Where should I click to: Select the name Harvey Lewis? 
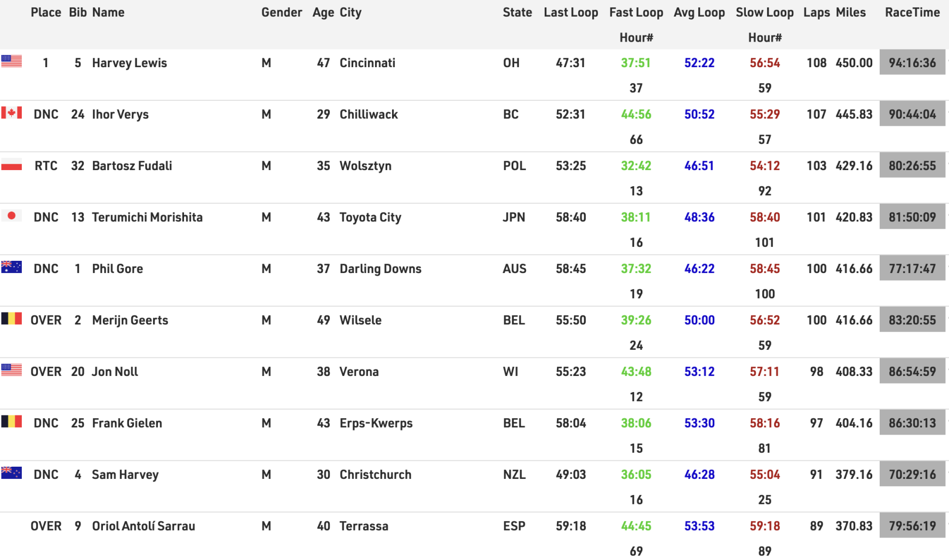click(130, 63)
